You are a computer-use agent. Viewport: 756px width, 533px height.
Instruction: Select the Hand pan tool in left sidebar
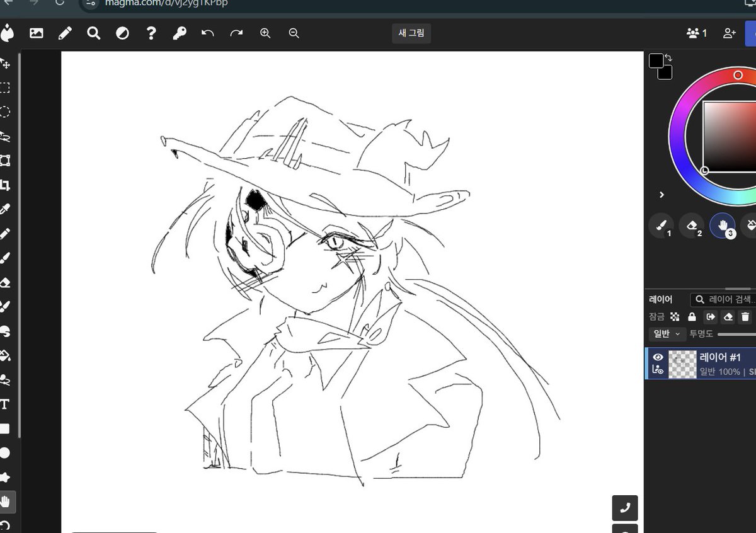tap(5, 501)
